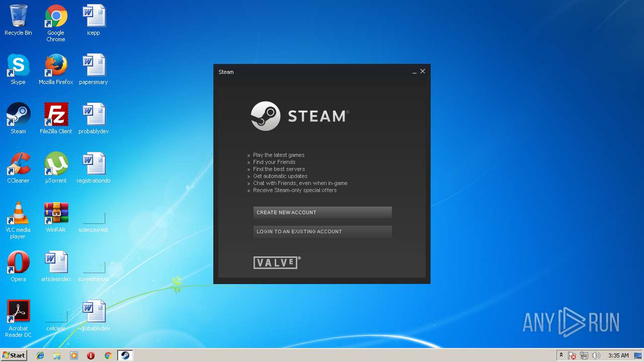Select the Opera desktop shortcut
Image resolution: width=644 pixels, height=362 pixels.
click(x=18, y=266)
